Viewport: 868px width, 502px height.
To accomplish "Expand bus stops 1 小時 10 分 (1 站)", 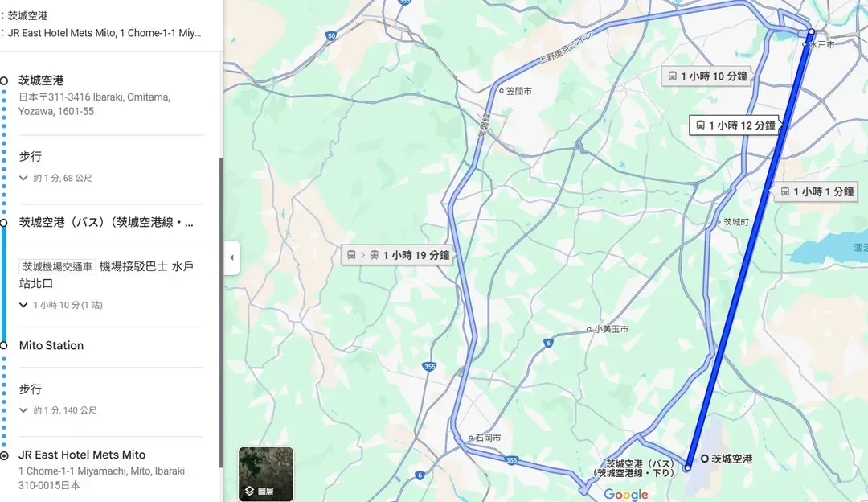I will (61, 305).
